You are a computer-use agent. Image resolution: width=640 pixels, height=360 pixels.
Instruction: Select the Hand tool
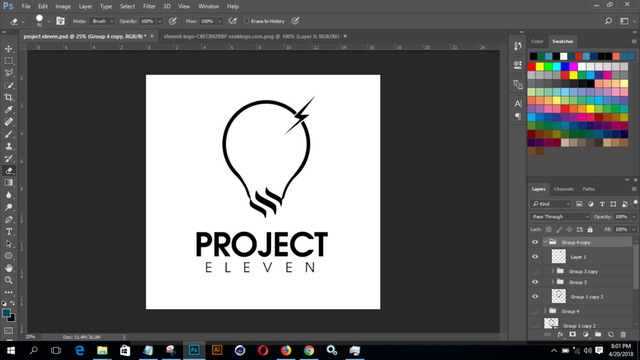[9, 268]
